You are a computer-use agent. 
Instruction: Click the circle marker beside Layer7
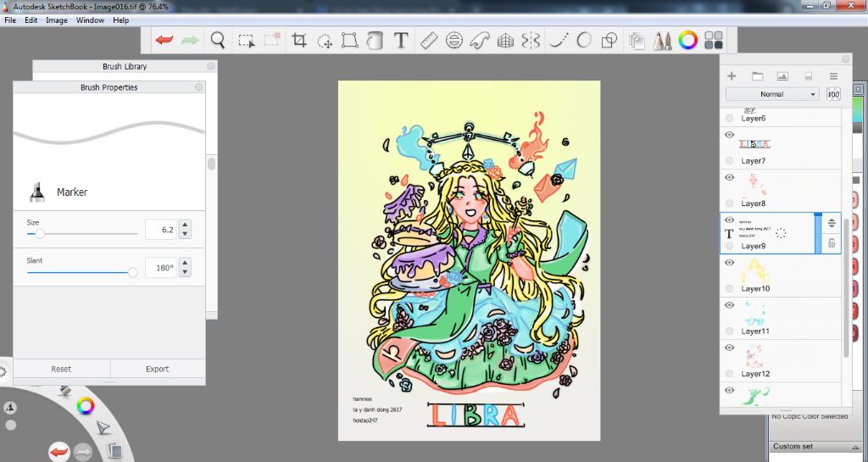[729, 161]
